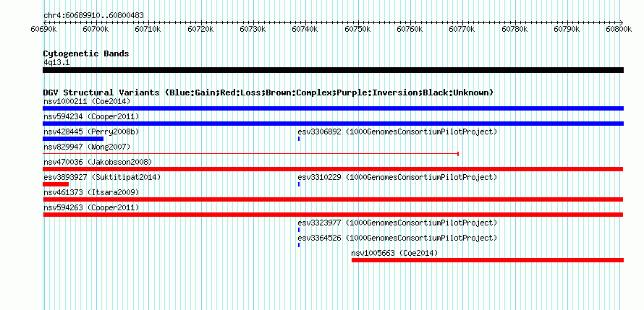The width and height of the screenshot is (644, 310).
Task: Click the 60720k ruler tick label
Action: pyautogui.click(x=201, y=29)
